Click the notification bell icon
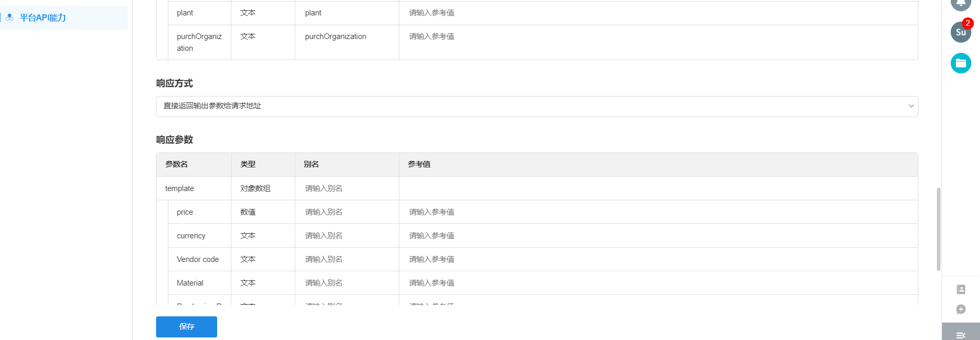The image size is (980, 340). 960,4
